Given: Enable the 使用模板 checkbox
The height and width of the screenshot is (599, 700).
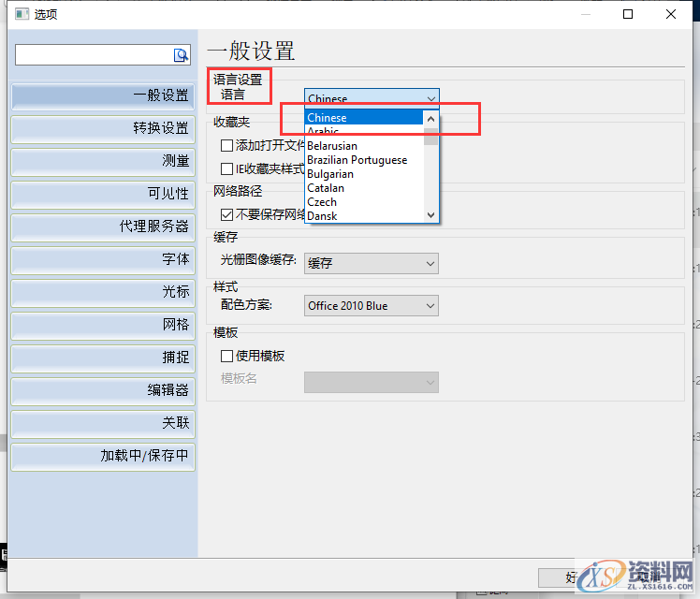Looking at the screenshot, I should pyautogui.click(x=226, y=357).
